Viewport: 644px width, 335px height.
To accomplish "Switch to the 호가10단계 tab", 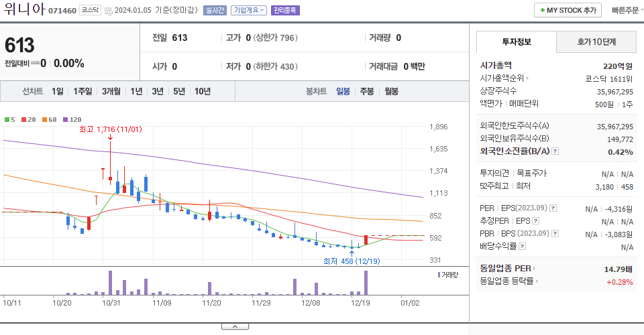I will [596, 42].
